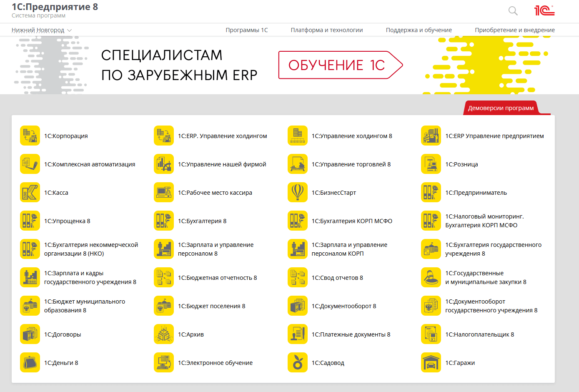The width and height of the screenshot is (579, 392).
Task: Click the 1С:Зарплата и управление персоналом 8 link
Action: pos(216,249)
